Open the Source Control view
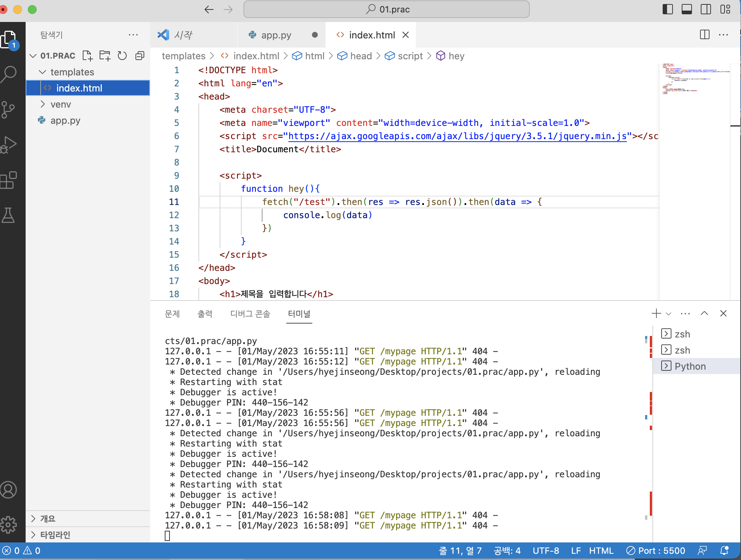 point(9,109)
